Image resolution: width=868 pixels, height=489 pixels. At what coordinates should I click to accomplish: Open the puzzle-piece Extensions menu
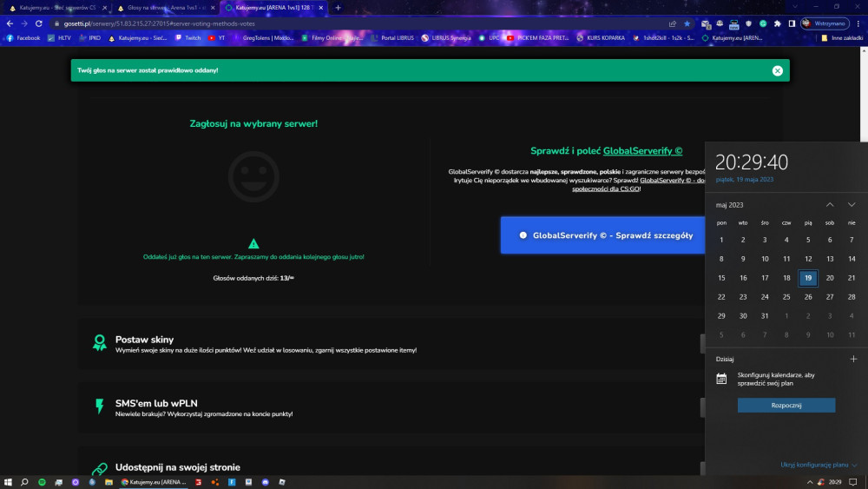pyautogui.click(x=777, y=23)
